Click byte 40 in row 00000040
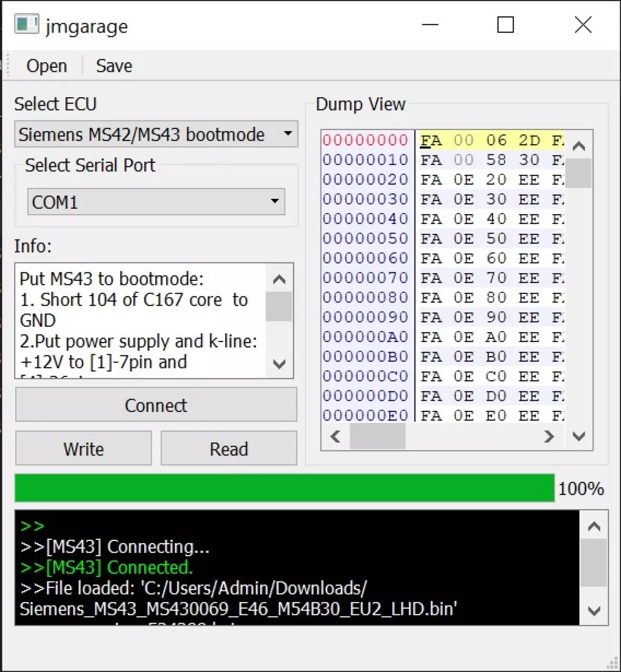The width and height of the screenshot is (621, 672). pyautogui.click(x=496, y=219)
